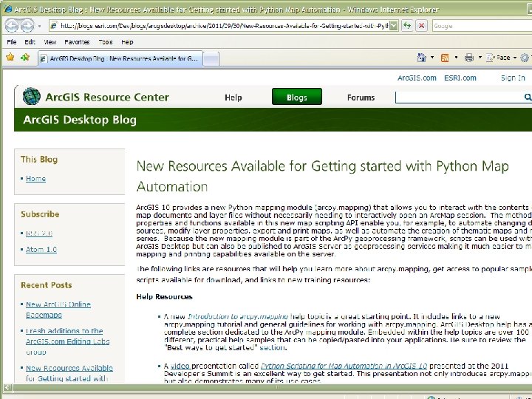Open the Tools menu
Image resolution: width=532 pixels, height=399 pixels.
106,42
